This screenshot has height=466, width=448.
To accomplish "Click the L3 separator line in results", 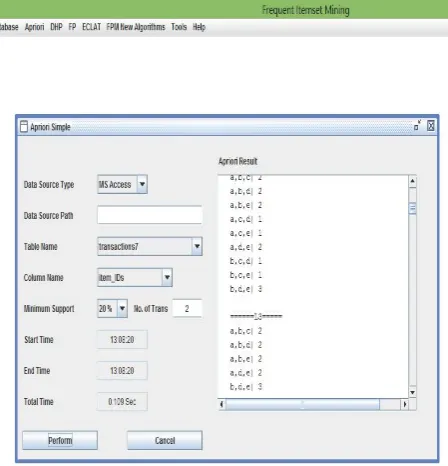I will point(256,316).
